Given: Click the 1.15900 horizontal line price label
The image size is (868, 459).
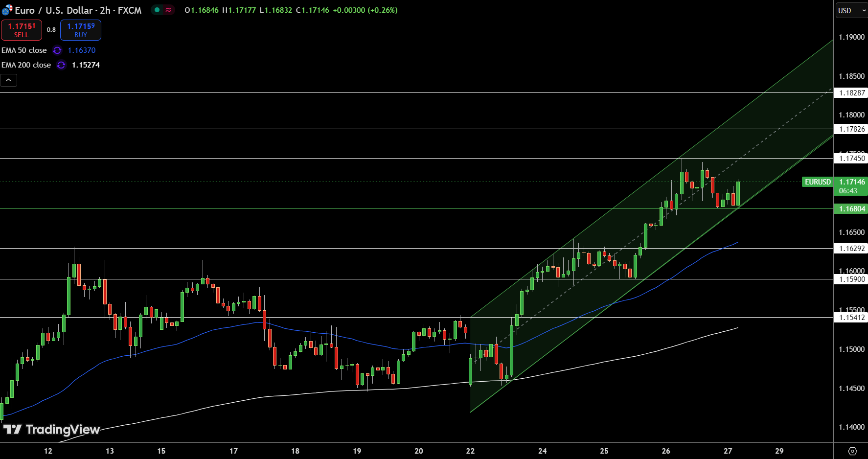Looking at the screenshot, I should coord(851,279).
